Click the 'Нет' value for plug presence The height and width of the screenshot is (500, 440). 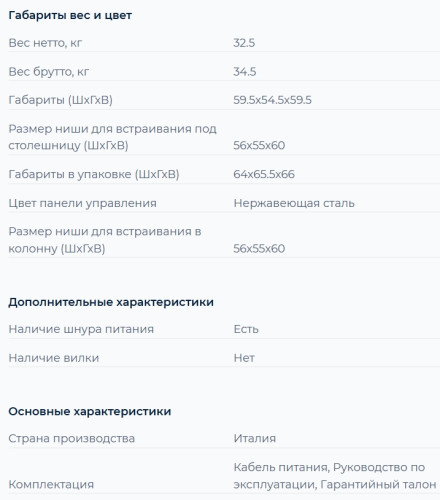point(244,358)
